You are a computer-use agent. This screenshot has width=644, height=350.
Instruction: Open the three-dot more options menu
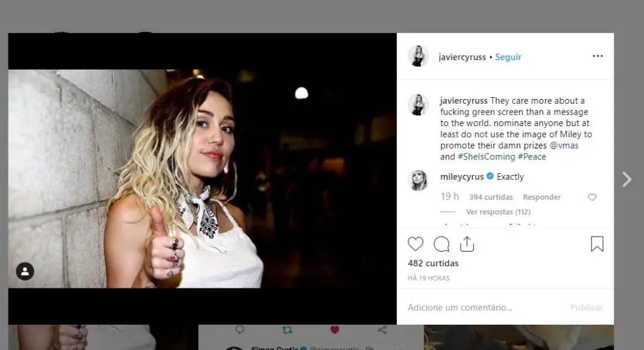coord(597,56)
